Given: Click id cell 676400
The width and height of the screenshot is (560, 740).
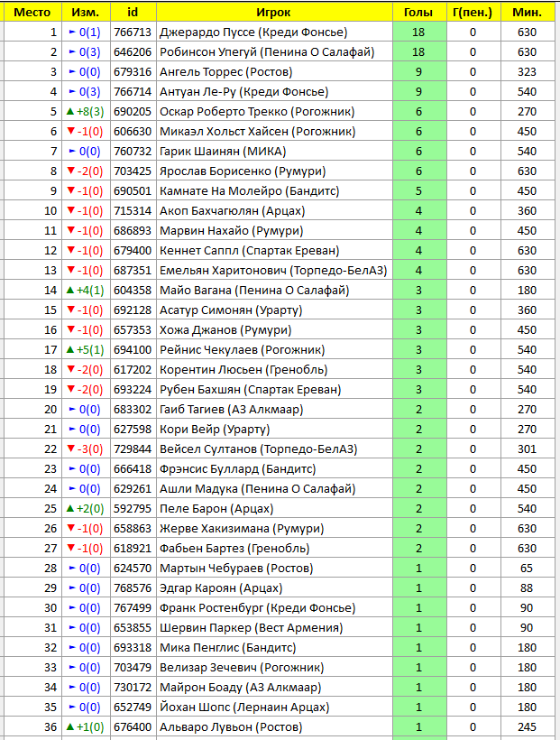Looking at the screenshot, I should point(133,726).
